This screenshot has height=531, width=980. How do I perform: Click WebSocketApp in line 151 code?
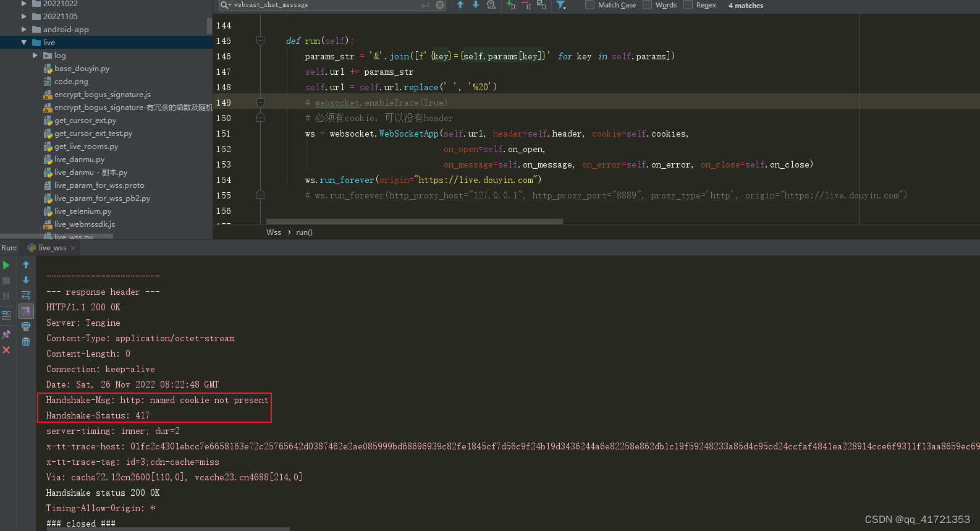(x=408, y=134)
